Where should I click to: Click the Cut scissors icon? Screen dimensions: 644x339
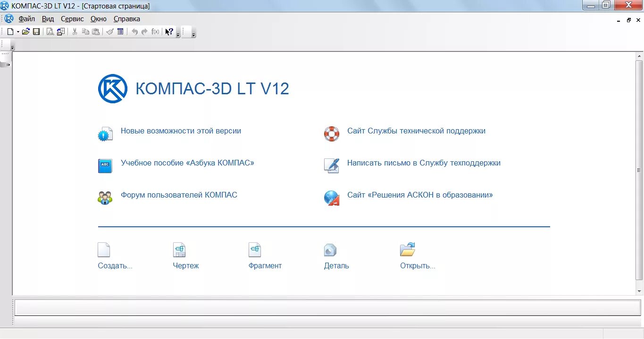(x=75, y=32)
